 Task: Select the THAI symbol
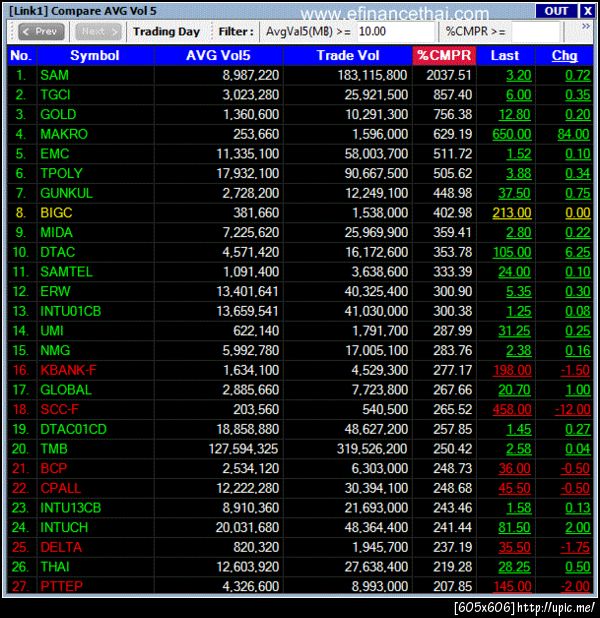pyautogui.click(x=55, y=567)
